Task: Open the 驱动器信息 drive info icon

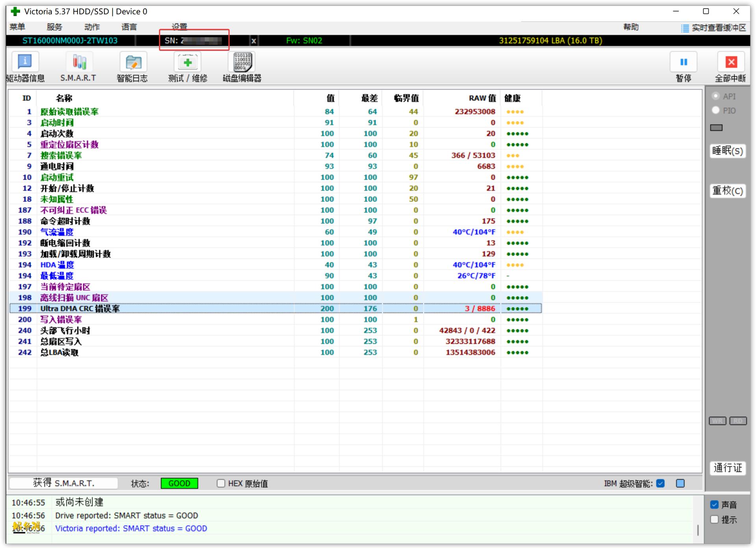Action: [25, 62]
